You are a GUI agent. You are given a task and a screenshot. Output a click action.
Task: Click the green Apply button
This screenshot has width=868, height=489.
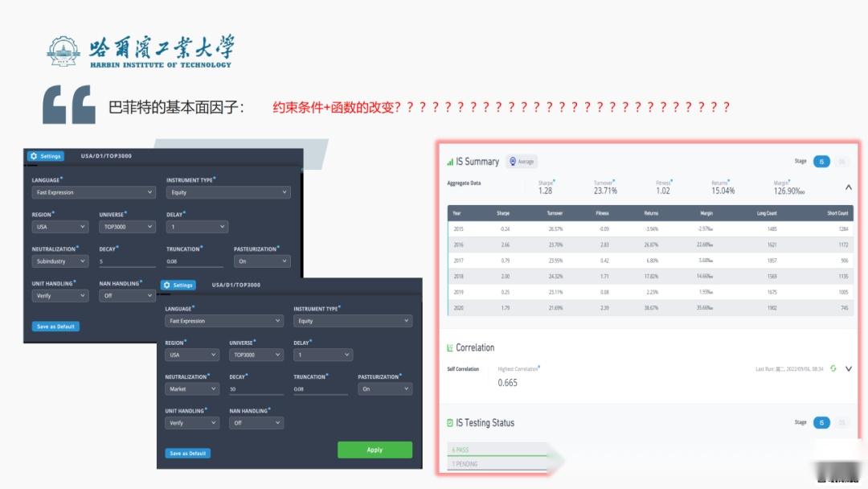tap(375, 450)
